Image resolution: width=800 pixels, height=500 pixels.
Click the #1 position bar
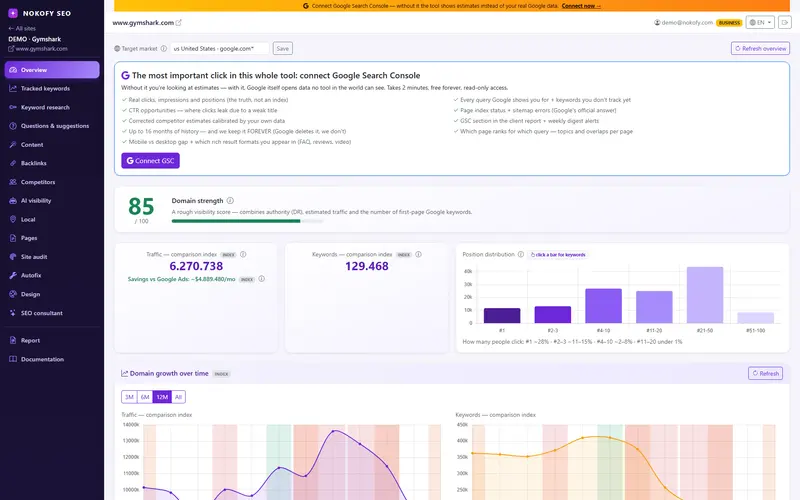pos(502,315)
